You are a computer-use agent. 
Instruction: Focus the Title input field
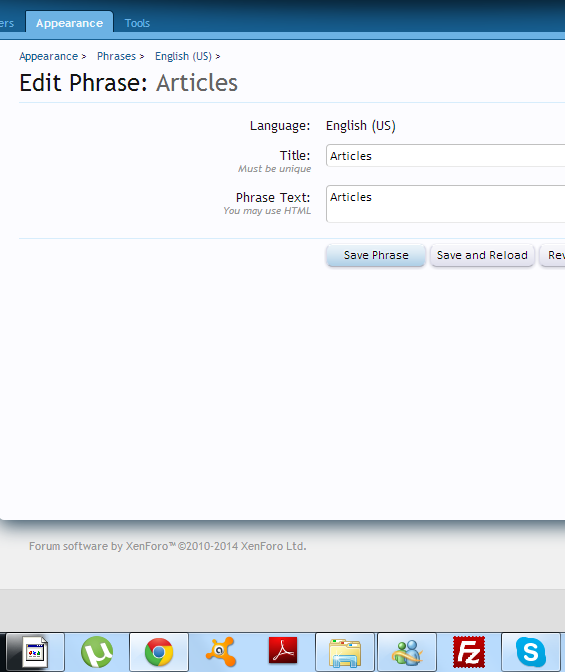445,156
